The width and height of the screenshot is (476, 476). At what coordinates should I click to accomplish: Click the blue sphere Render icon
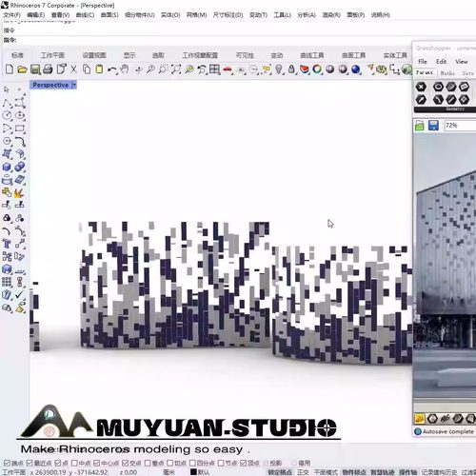click(356, 69)
